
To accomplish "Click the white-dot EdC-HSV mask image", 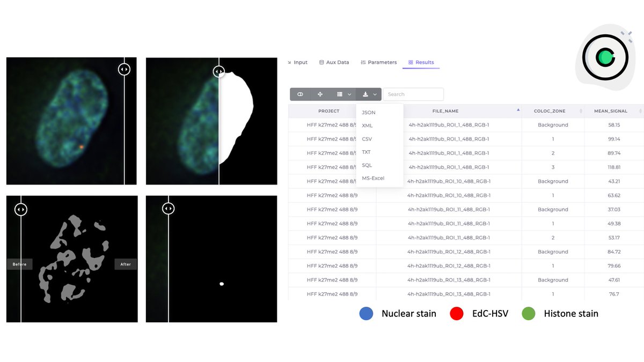I will tap(211, 259).
